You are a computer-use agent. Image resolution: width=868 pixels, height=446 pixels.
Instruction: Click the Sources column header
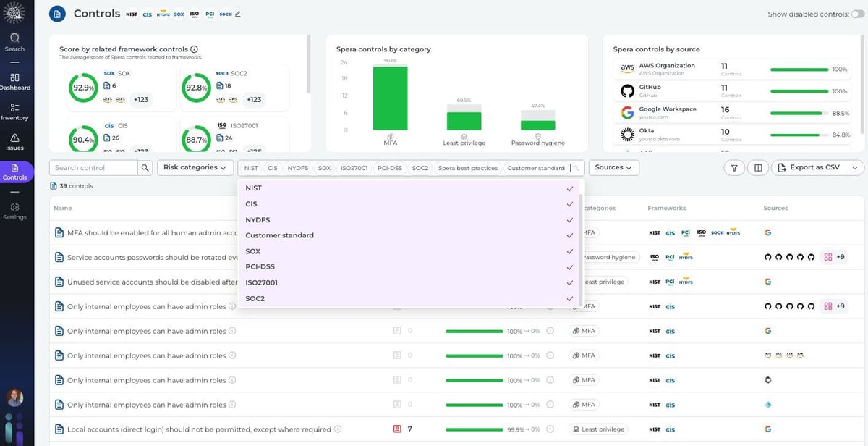click(775, 208)
